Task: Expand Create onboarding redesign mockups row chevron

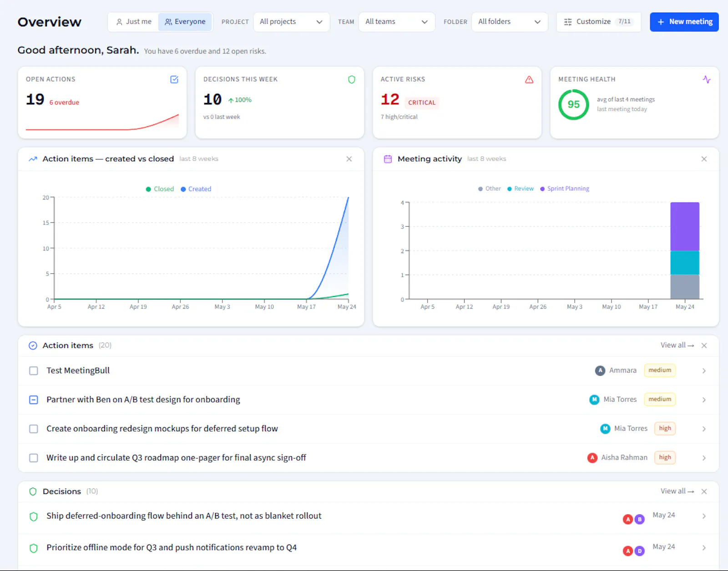Action: click(704, 429)
